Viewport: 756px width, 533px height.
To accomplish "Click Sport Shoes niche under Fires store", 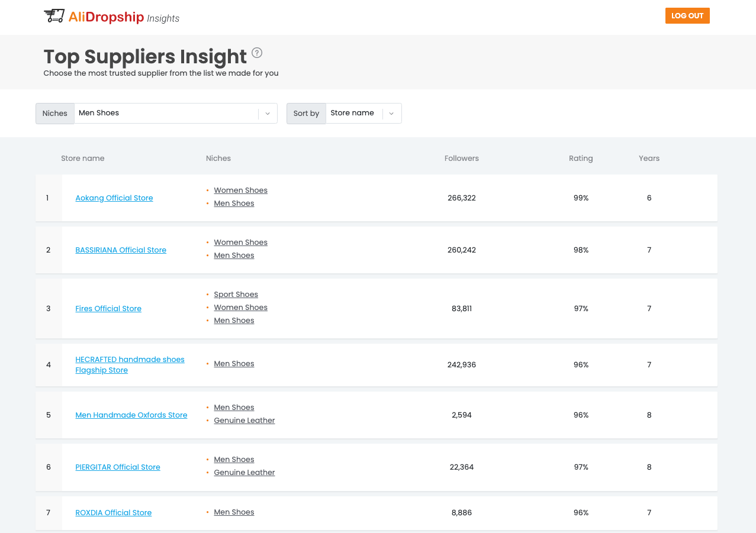I will 236,295.
